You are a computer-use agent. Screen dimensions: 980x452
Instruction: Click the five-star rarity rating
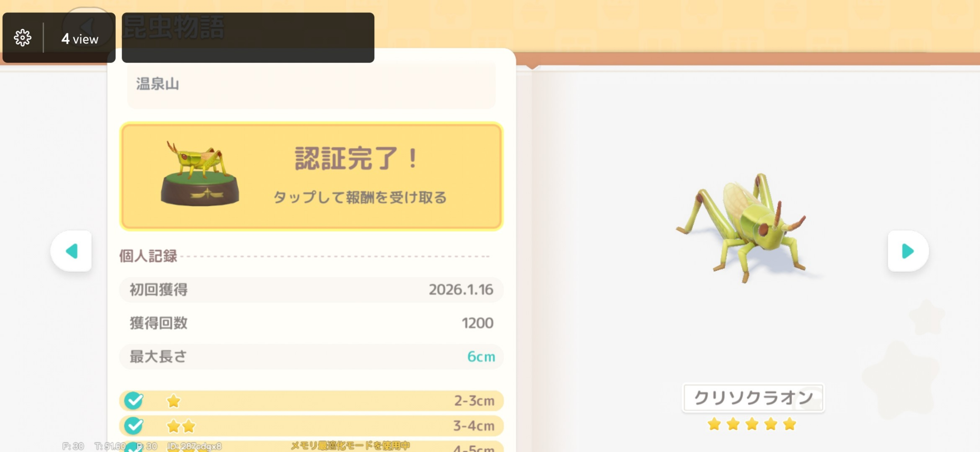752,424
